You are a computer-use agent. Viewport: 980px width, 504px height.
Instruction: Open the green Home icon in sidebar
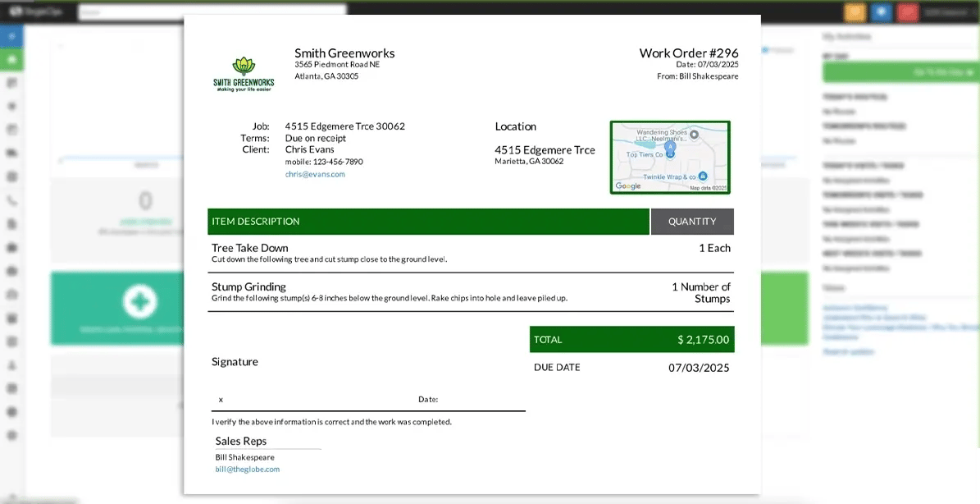point(11,60)
